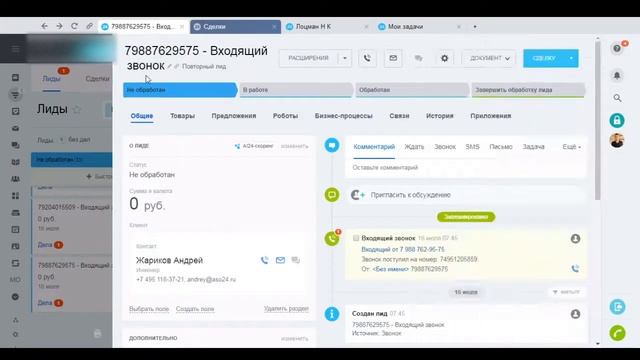Image resolution: width=640 pixels, height=360 pixels.
Task: Click the blue exit icon above the dialer
Action: [618, 307]
